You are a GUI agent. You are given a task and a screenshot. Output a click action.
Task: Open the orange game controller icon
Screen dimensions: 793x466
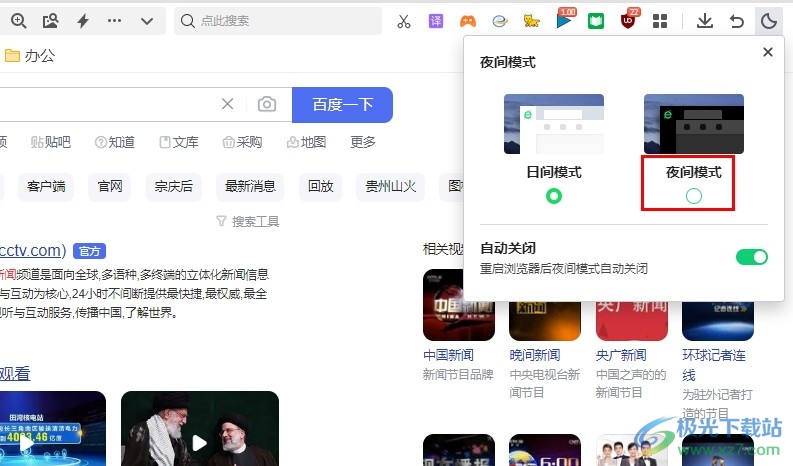click(467, 21)
